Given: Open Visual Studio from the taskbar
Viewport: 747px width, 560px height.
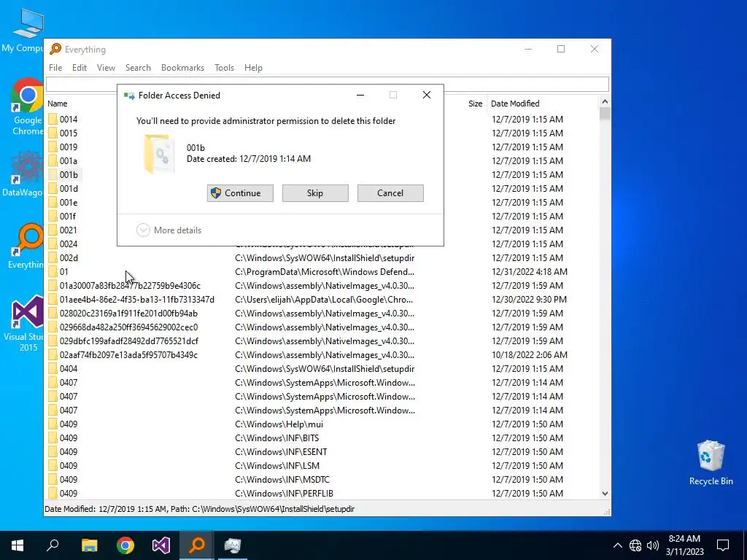Looking at the screenshot, I should (161, 545).
